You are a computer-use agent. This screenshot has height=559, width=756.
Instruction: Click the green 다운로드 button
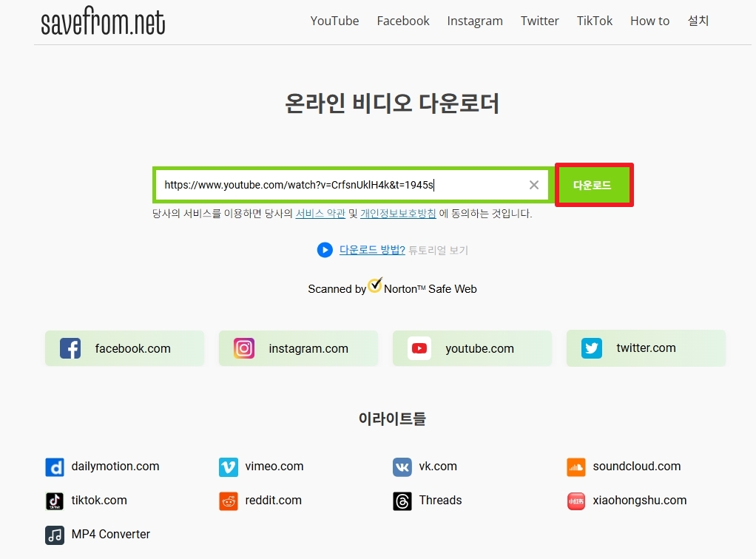coord(594,185)
